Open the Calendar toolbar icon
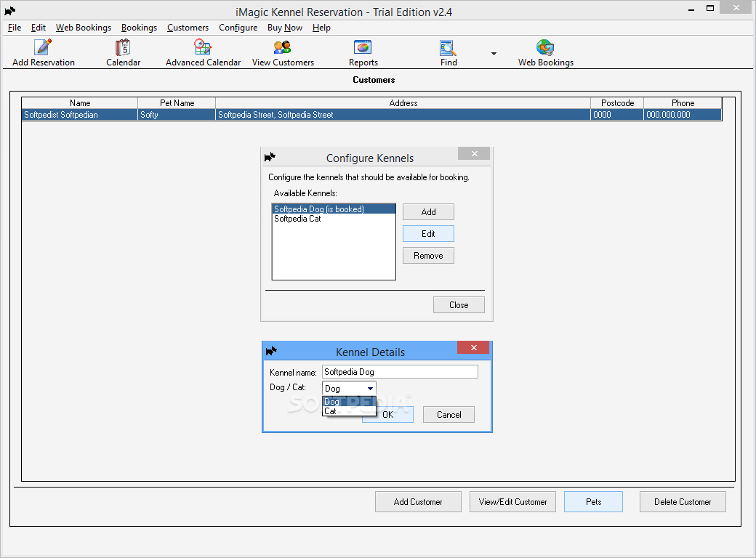The width and height of the screenshot is (756, 558). (123, 46)
